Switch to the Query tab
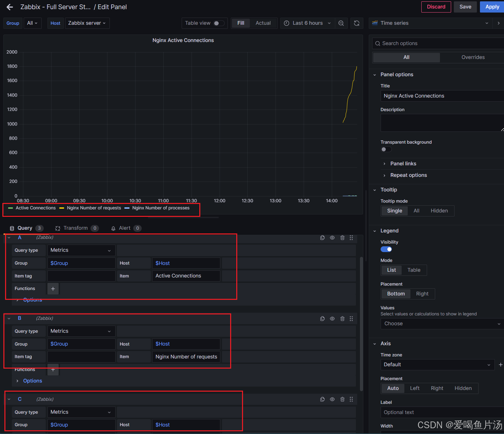 tap(26, 228)
